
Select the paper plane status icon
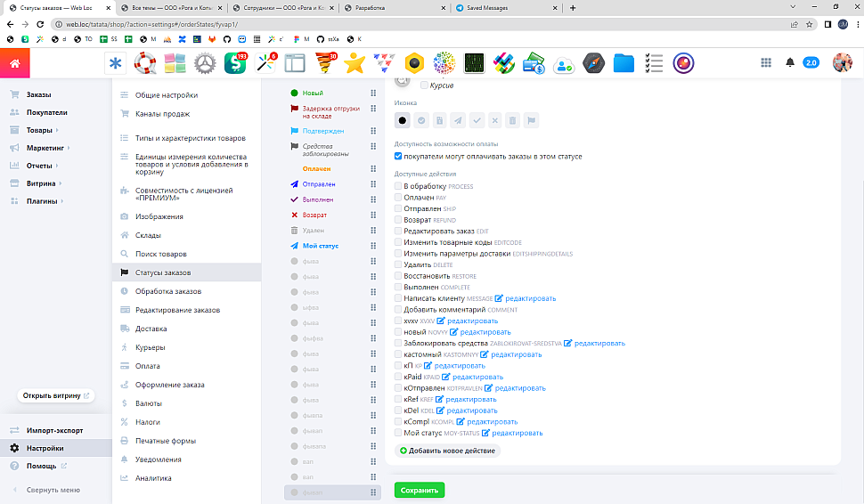click(x=458, y=120)
